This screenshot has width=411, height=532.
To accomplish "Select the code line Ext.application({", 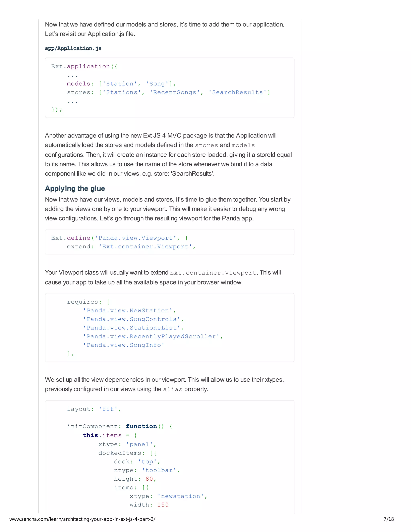I will pyautogui.click(x=84, y=66).
